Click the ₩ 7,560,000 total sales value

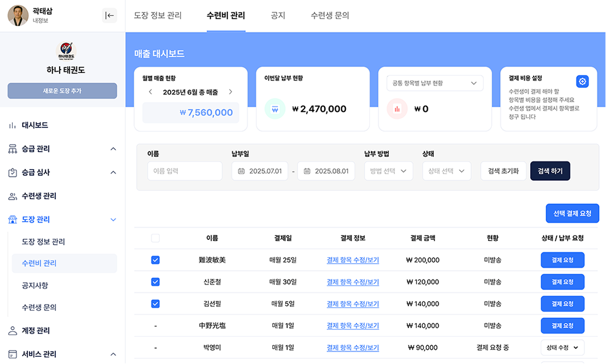click(x=206, y=113)
